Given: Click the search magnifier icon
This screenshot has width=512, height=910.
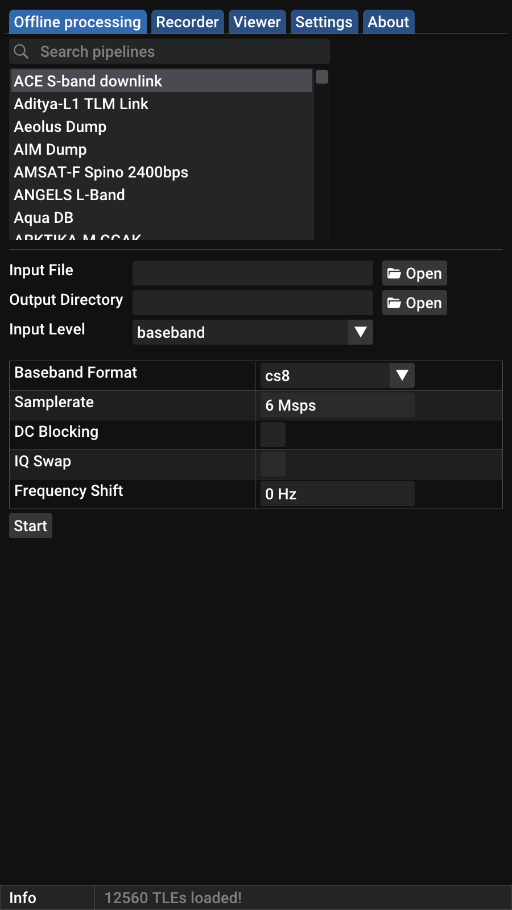Looking at the screenshot, I should point(21,52).
